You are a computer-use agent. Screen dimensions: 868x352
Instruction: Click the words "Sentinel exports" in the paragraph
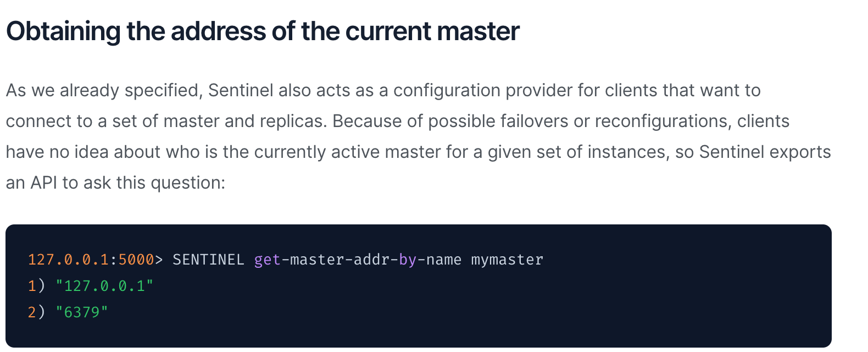click(765, 152)
